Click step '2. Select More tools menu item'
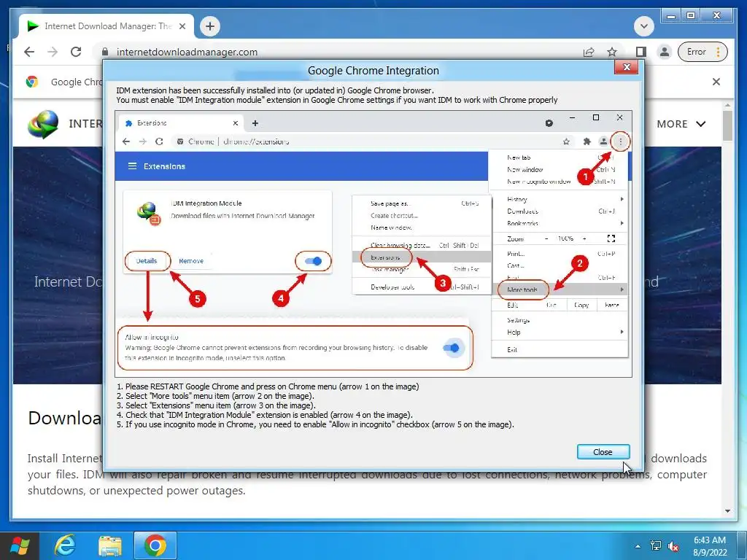The image size is (747, 560). (215, 396)
